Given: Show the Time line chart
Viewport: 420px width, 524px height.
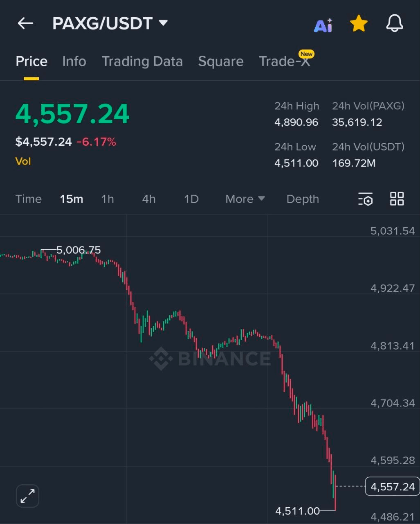Looking at the screenshot, I should (29, 199).
